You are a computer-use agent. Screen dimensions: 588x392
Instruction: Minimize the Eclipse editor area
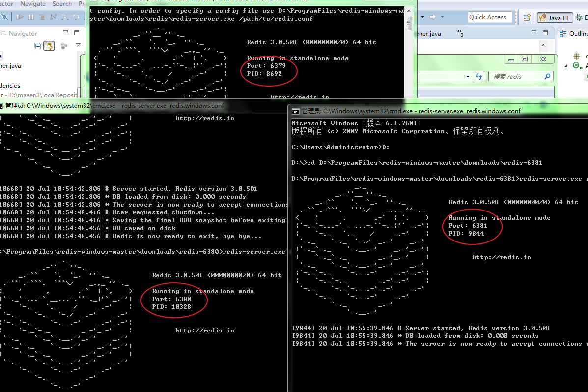click(534, 32)
